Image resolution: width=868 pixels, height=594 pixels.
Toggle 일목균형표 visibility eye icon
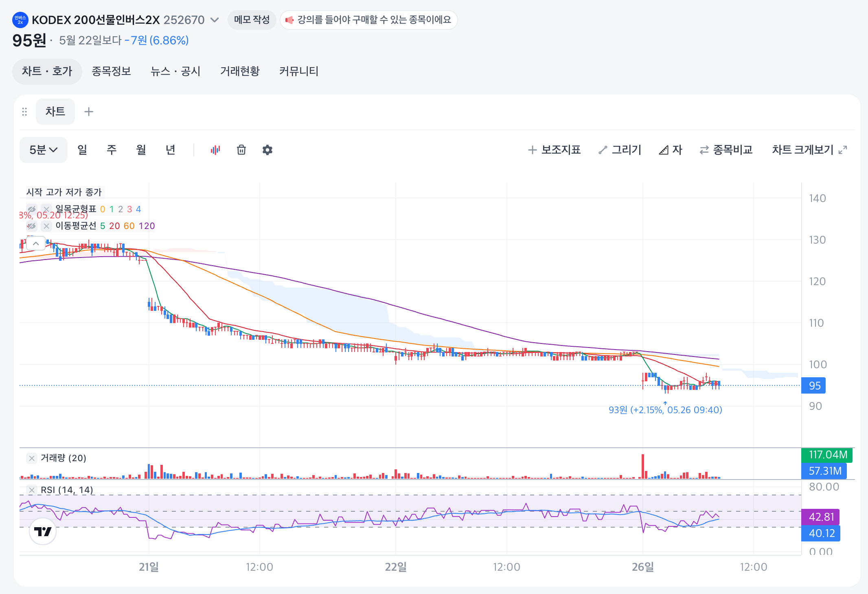click(x=32, y=209)
